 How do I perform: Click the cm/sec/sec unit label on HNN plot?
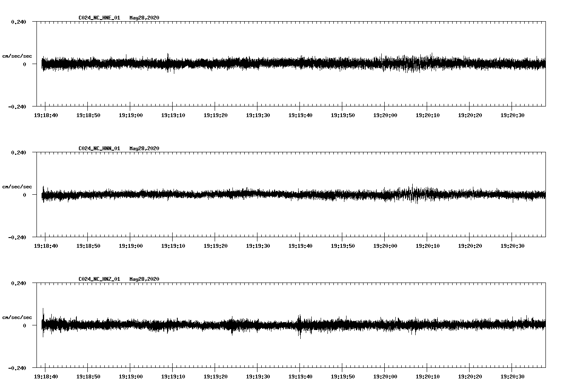tap(17, 187)
